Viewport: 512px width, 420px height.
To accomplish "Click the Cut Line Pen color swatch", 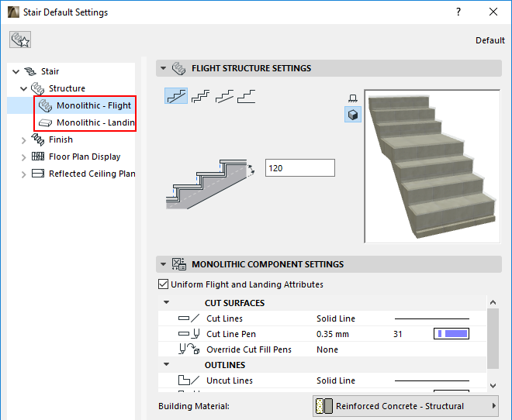I will point(451,334).
